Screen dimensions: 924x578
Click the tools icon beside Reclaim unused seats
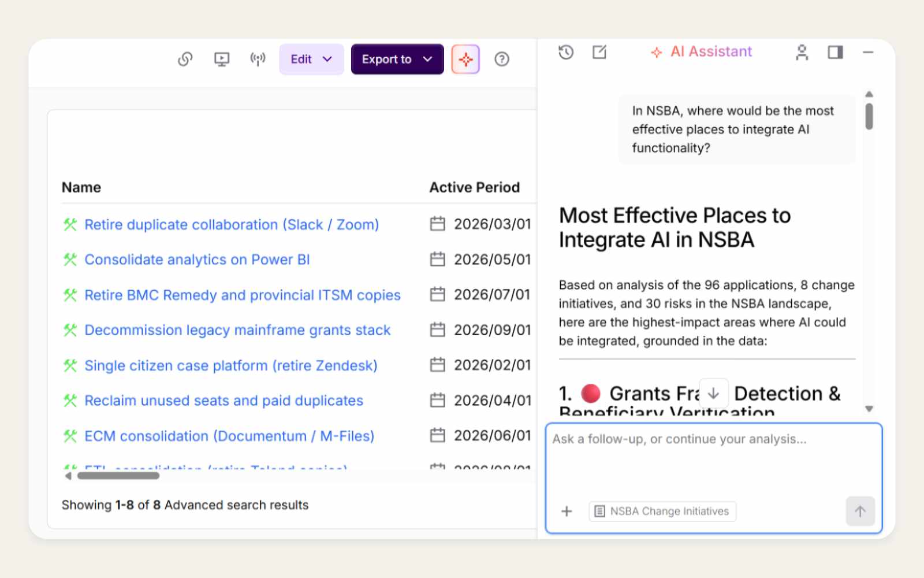click(70, 401)
